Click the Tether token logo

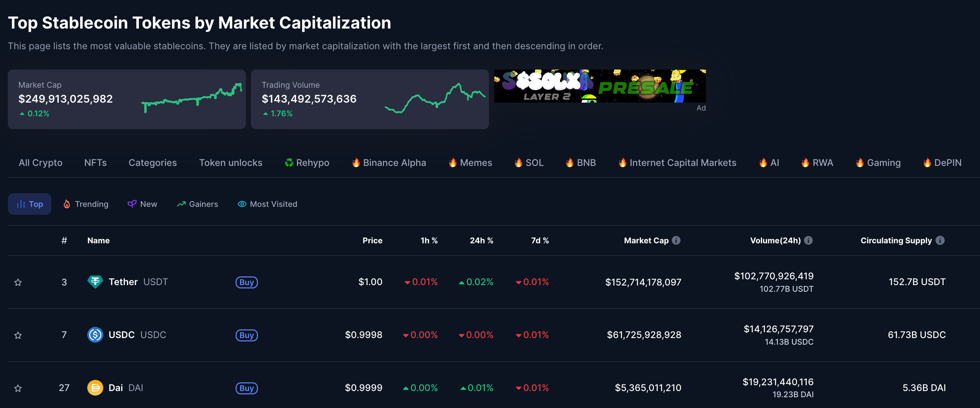pos(95,282)
